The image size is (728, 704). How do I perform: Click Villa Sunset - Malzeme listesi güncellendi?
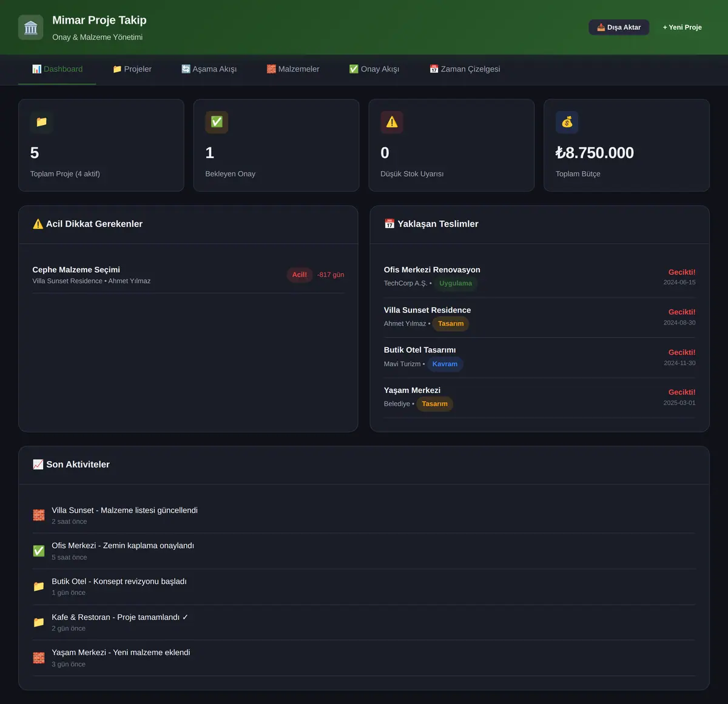[124, 511]
